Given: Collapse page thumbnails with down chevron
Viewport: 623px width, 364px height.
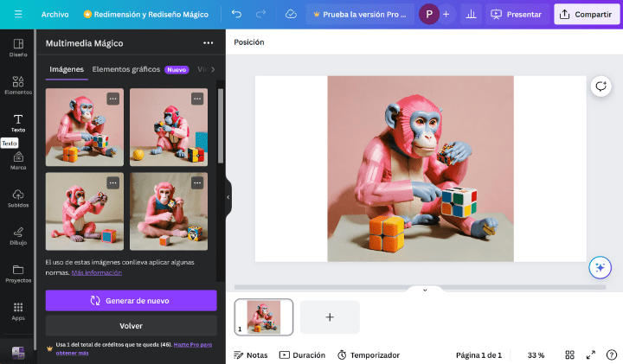Looking at the screenshot, I should [x=425, y=291].
